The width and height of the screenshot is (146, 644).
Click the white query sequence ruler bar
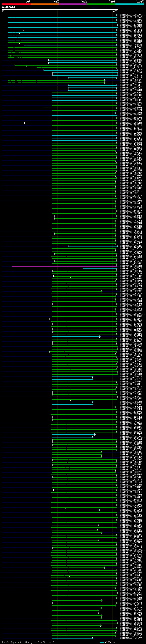(60, 10)
